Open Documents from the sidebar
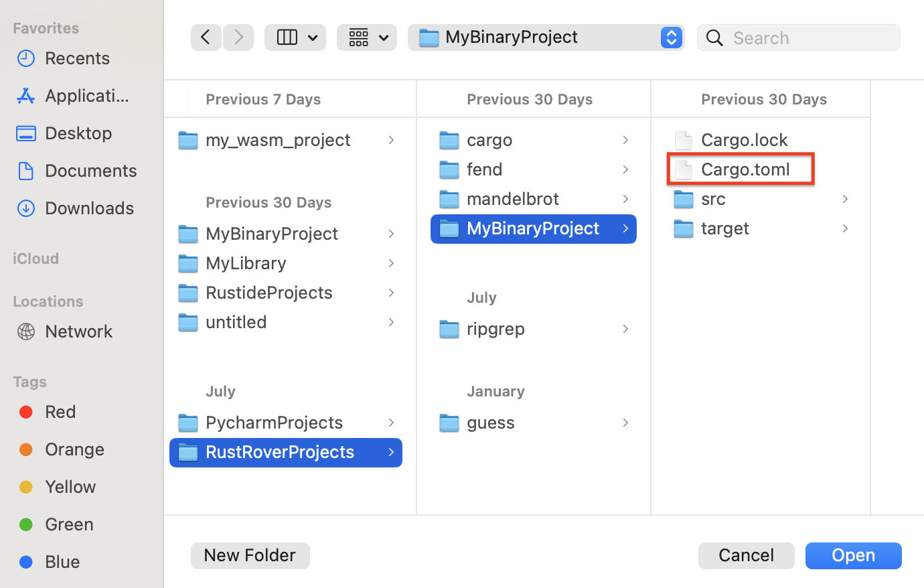This screenshot has width=924, height=588. point(90,171)
